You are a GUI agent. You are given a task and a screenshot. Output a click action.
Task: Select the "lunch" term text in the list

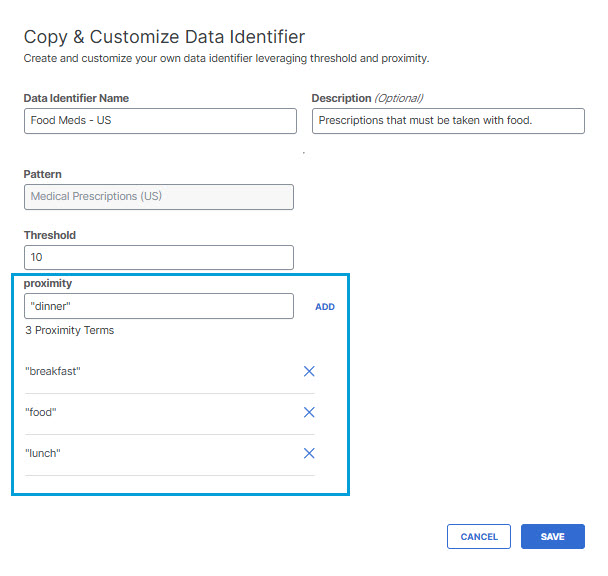click(x=43, y=453)
